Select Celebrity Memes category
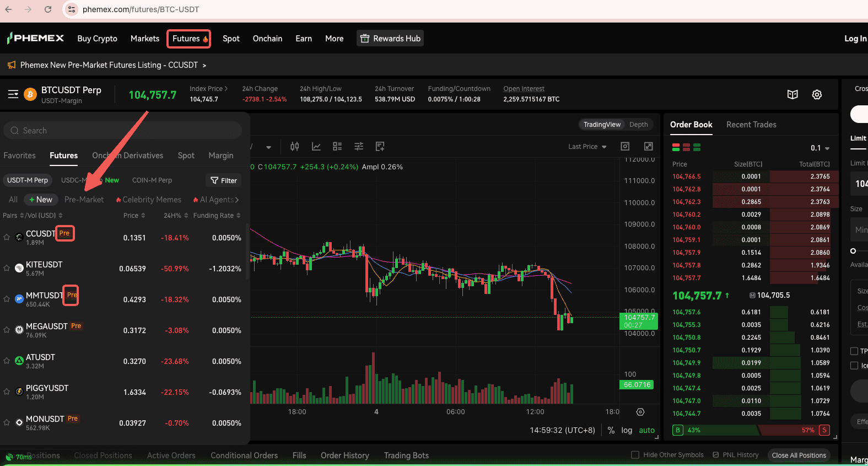 click(x=148, y=200)
